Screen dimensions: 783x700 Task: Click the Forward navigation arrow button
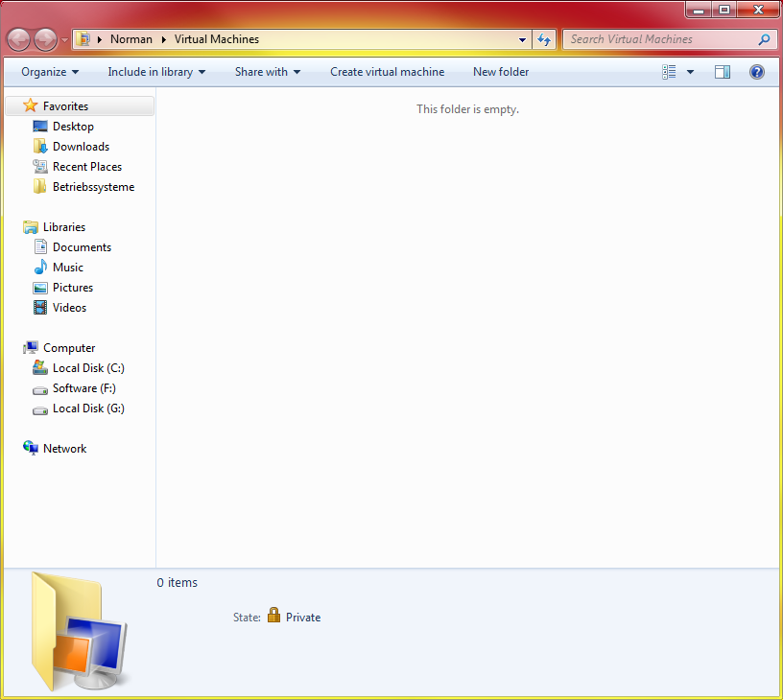(x=44, y=39)
